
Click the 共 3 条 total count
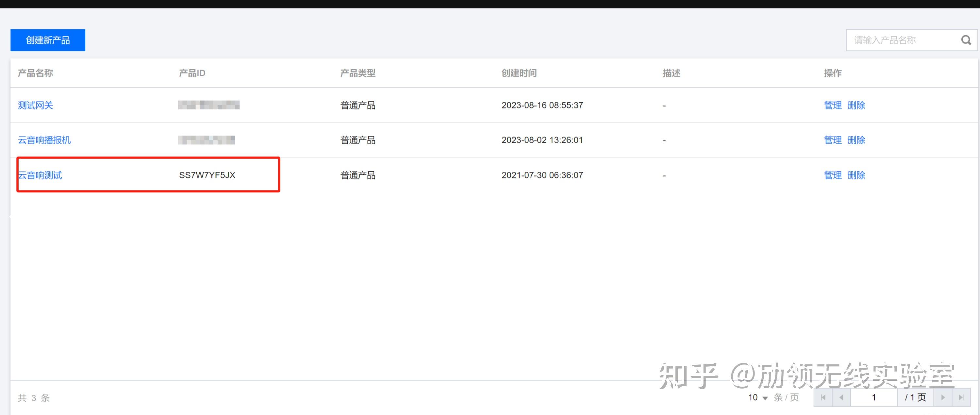point(34,398)
